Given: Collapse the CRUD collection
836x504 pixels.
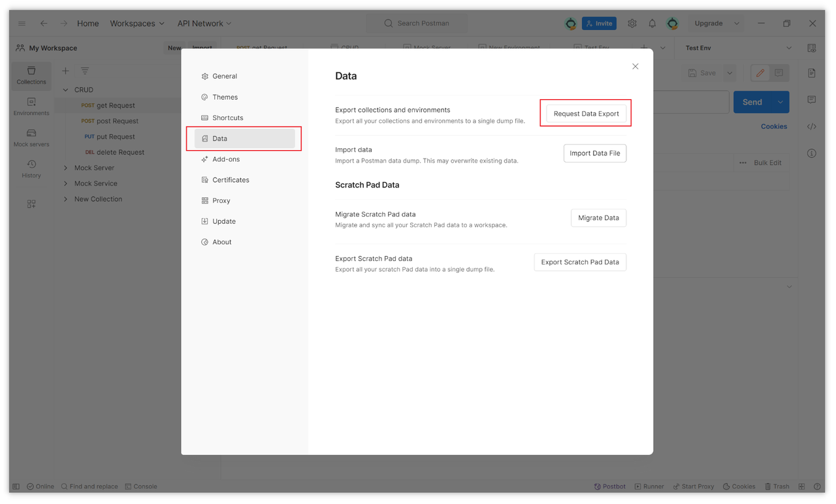Looking at the screenshot, I should click(65, 90).
